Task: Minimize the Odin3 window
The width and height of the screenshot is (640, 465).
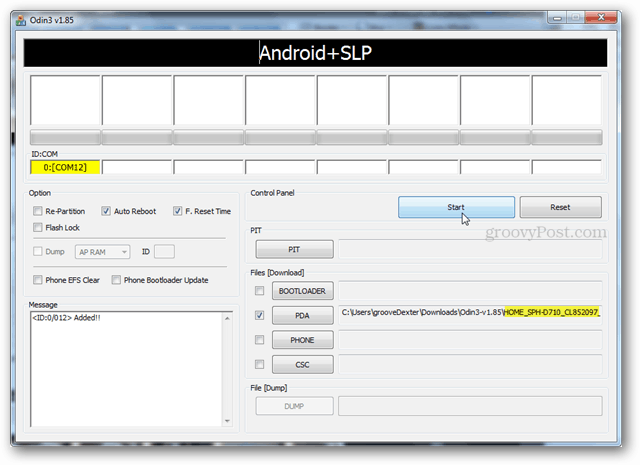Action: click(x=557, y=18)
